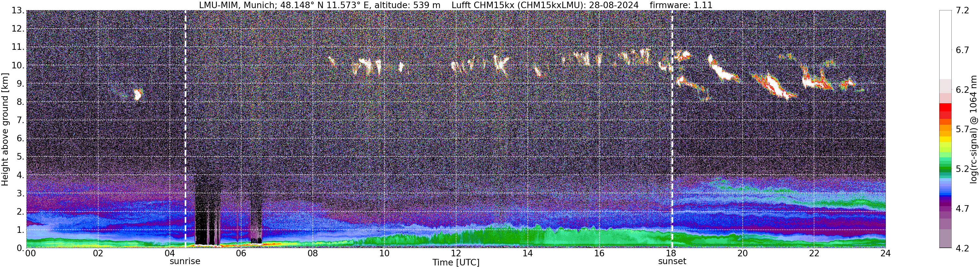
Task: Click time axis tick '10'
Action: (384, 253)
